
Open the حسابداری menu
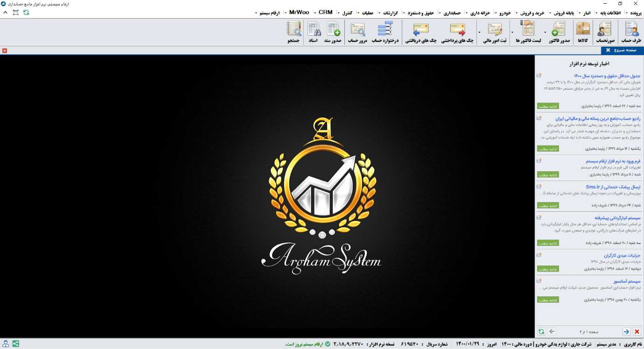[x=450, y=13]
